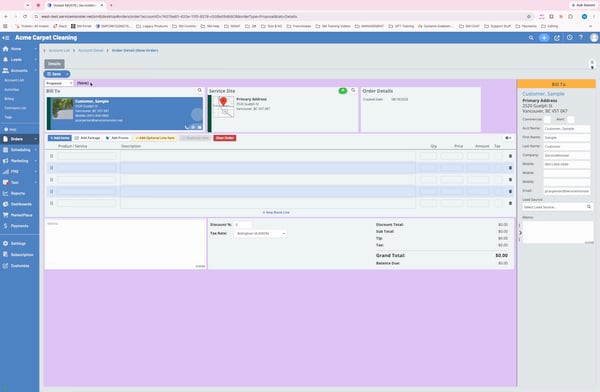Open the user profile avatar
This screenshot has width=600, height=392.
point(594,38)
